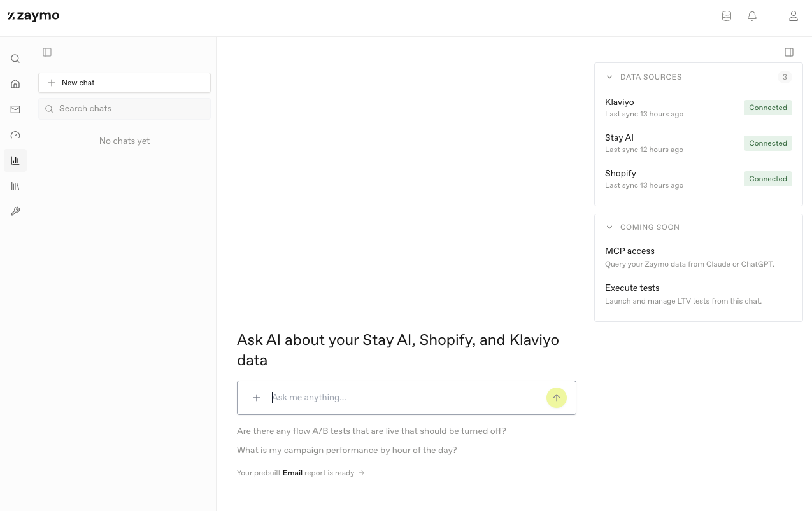
Task: Open the library books sidebar icon
Action: coord(15,186)
